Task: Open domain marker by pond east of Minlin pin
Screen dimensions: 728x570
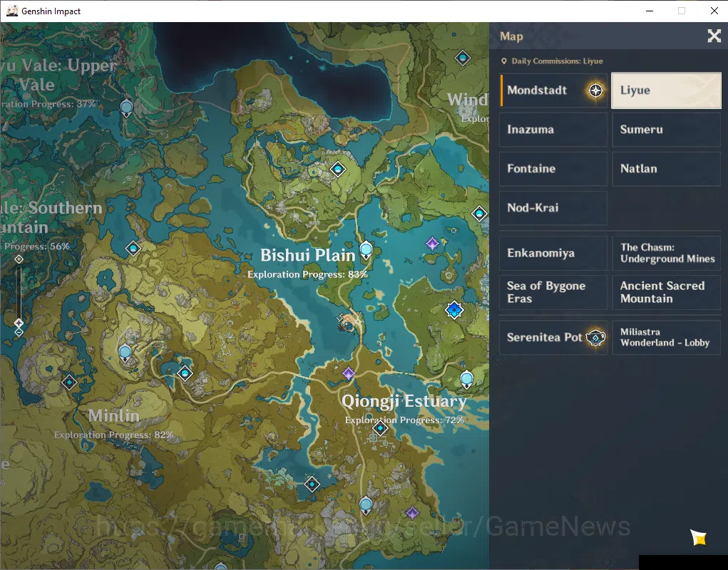Action: click(x=185, y=373)
